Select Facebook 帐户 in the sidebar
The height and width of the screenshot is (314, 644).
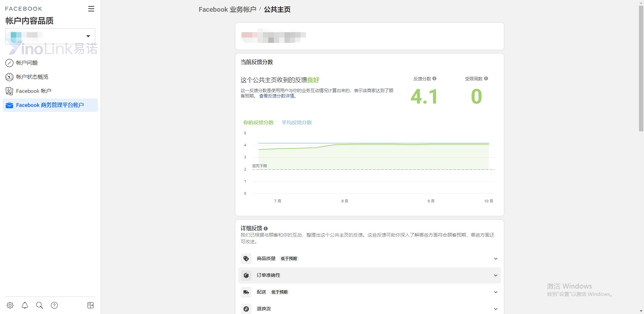(x=50, y=91)
